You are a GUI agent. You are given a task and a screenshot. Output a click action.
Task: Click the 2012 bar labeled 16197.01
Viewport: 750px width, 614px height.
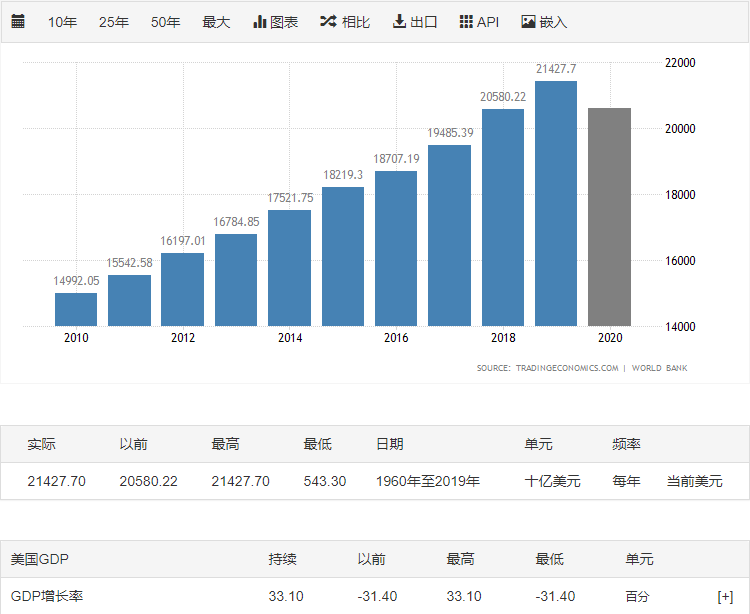(182, 289)
